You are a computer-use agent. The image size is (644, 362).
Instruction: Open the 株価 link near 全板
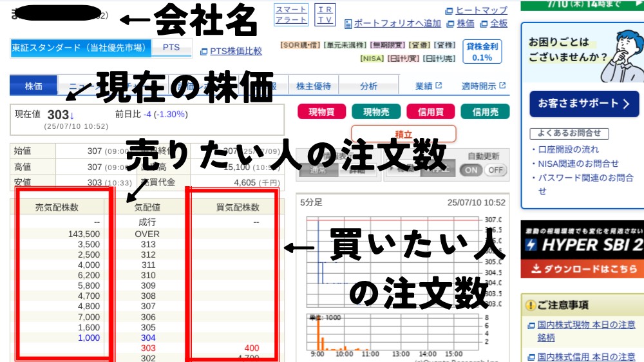[466, 23]
